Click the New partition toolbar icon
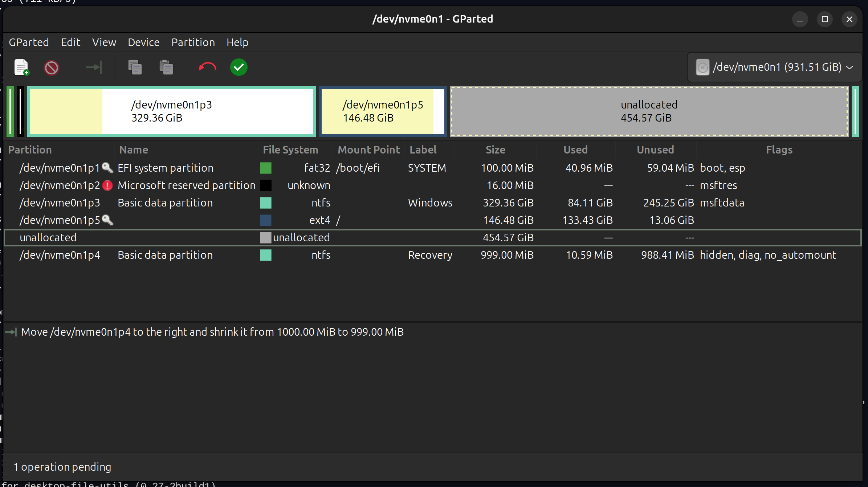The image size is (868, 487). (21, 67)
